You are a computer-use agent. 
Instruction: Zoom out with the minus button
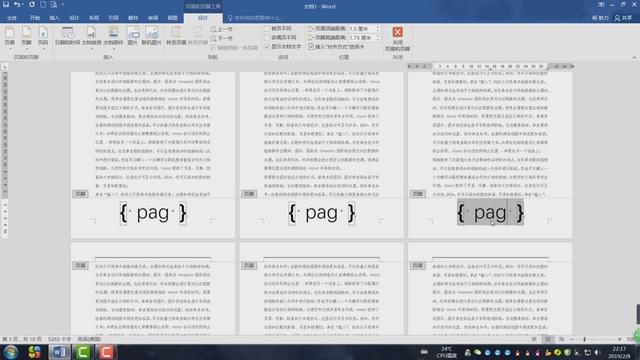tap(571, 339)
